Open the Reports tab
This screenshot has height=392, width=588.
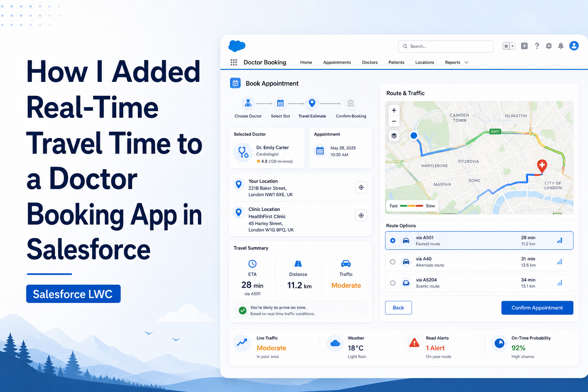pyautogui.click(x=452, y=62)
